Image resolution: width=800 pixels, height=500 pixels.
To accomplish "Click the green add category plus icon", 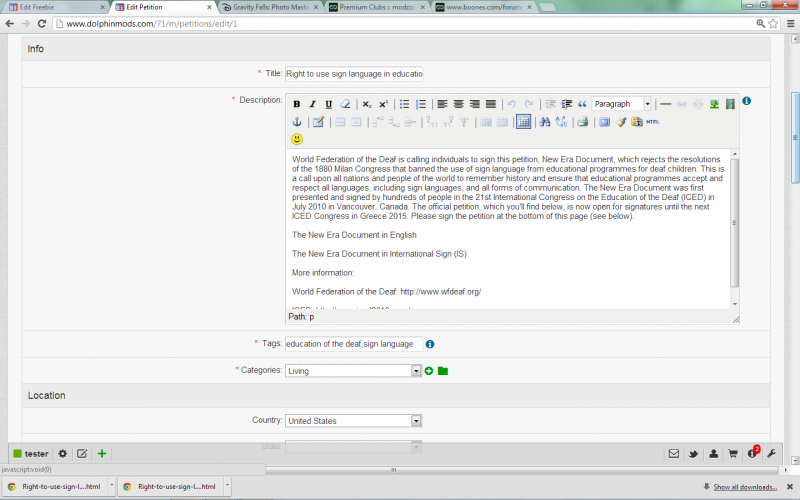I will coord(429,371).
